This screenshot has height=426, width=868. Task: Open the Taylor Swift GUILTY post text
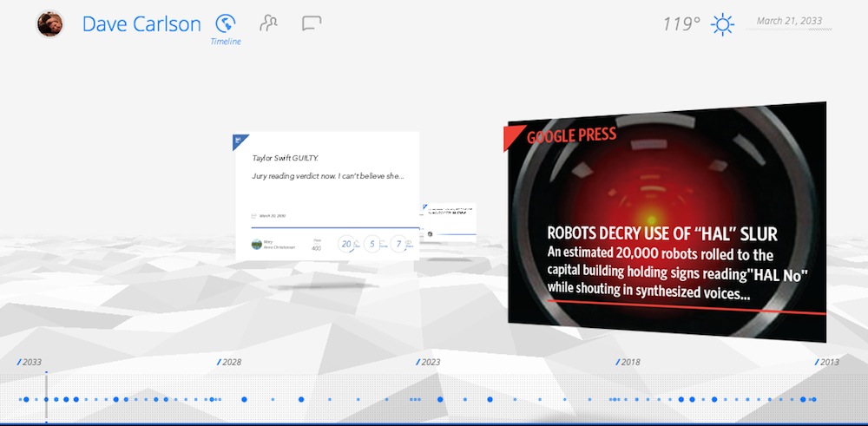tap(328, 167)
